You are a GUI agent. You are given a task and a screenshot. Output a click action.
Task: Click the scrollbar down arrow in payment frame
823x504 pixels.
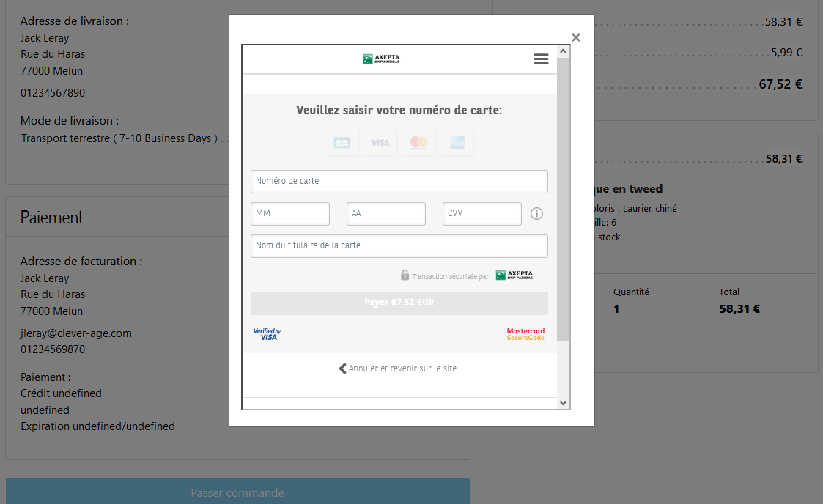pos(563,403)
